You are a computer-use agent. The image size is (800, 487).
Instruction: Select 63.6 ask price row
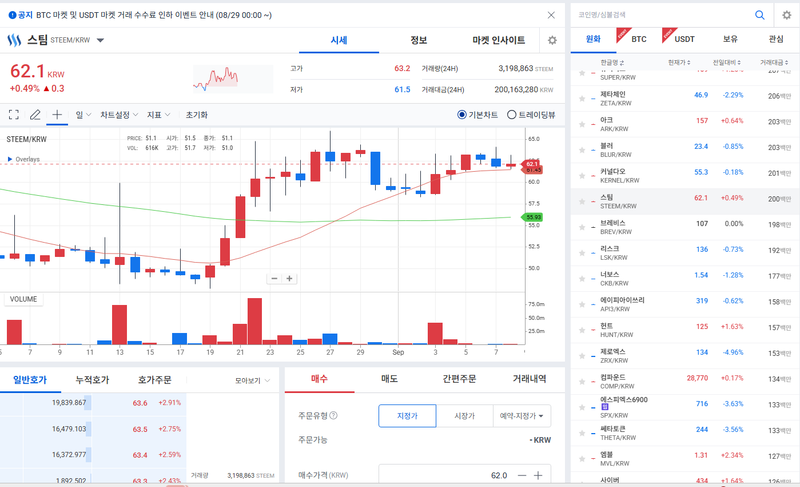[93, 403]
